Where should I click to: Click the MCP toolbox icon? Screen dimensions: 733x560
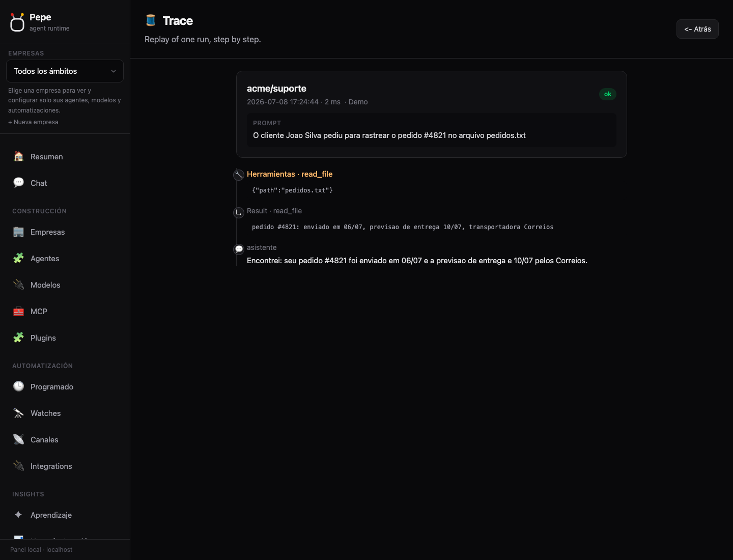[19, 311]
